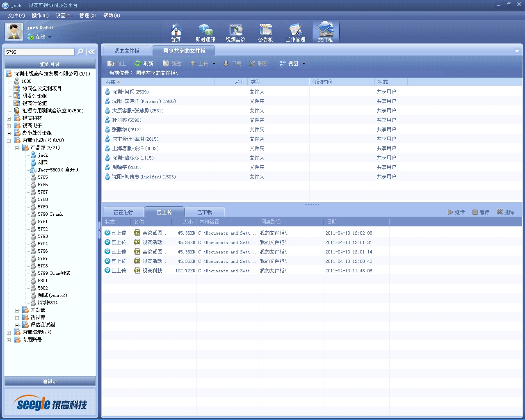Open the 首页 home icon
Screen dimensions: 525x420
(176, 32)
